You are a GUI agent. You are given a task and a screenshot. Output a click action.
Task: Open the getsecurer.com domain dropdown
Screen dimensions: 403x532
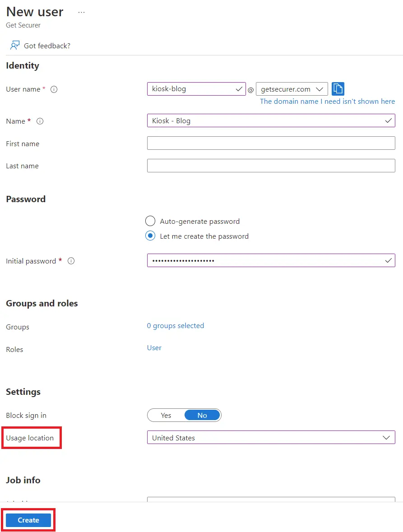coord(292,89)
